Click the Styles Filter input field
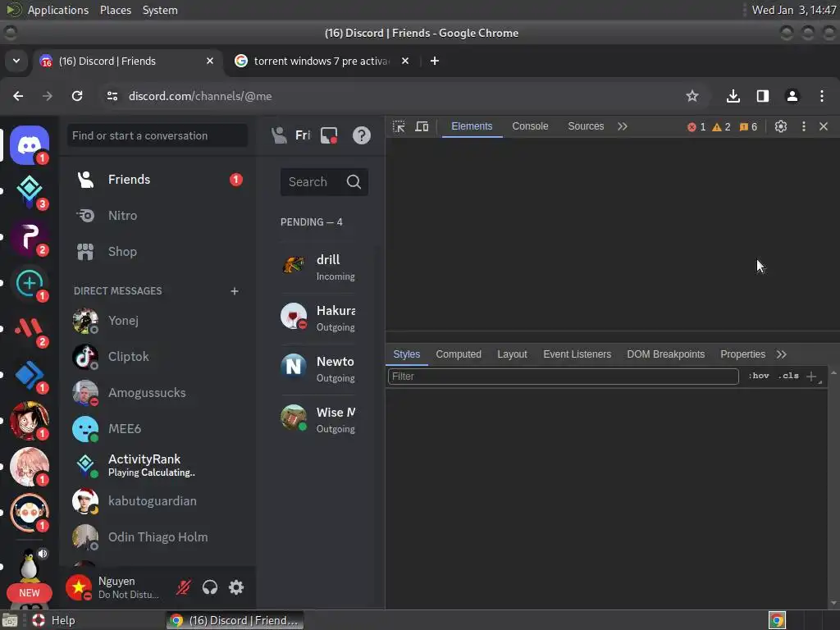 (563, 376)
